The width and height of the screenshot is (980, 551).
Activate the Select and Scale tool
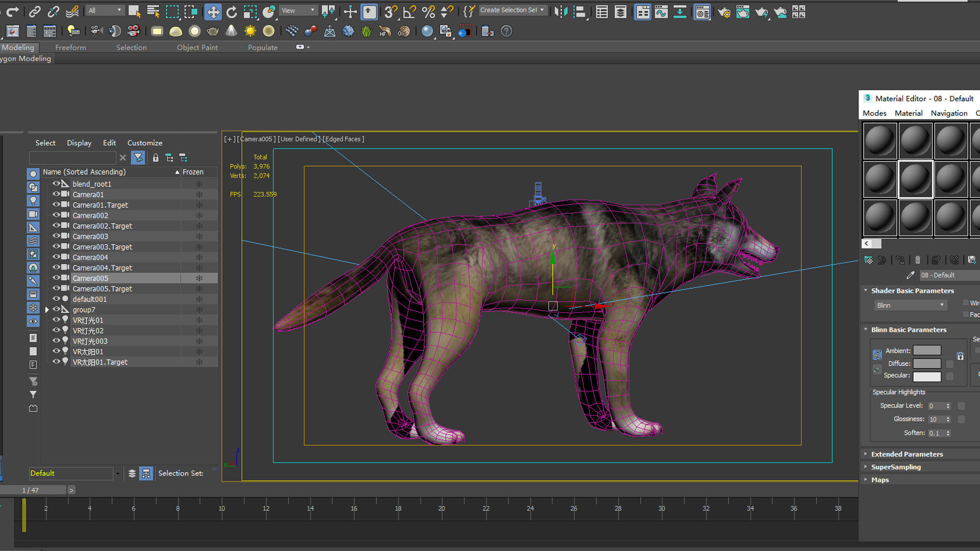pyautogui.click(x=250, y=11)
